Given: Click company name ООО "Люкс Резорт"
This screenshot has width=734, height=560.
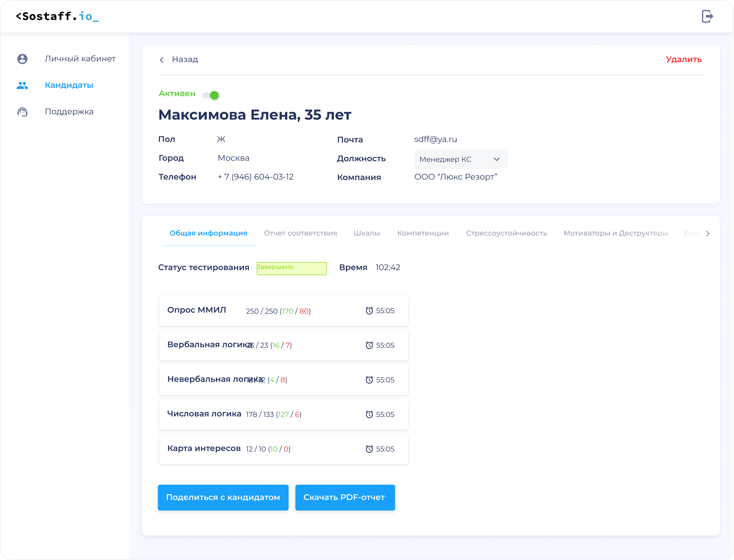Looking at the screenshot, I should [x=455, y=177].
